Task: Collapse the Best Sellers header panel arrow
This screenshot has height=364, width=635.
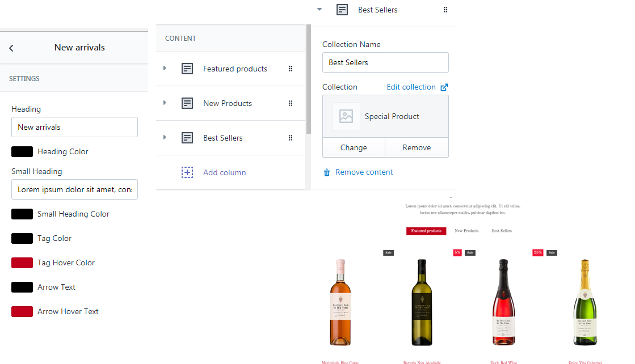Action: (x=319, y=9)
